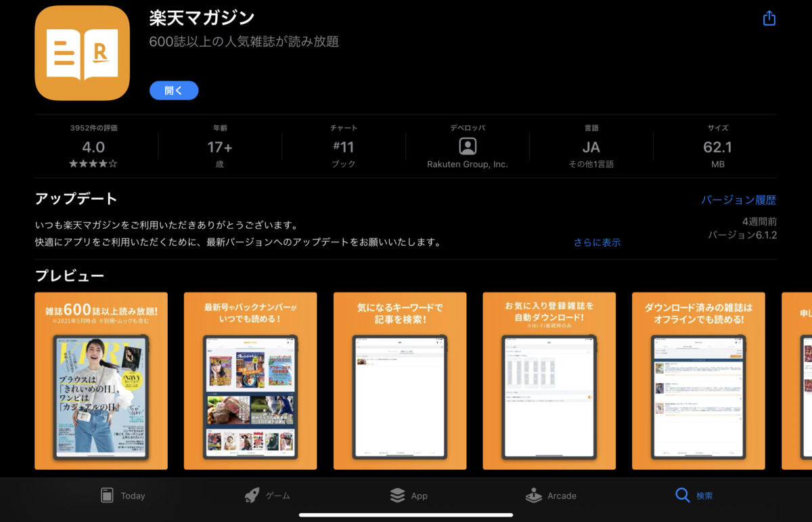Tap the Arcade joystick icon
The width and height of the screenshot is (812, 522).
click(534, 495)
